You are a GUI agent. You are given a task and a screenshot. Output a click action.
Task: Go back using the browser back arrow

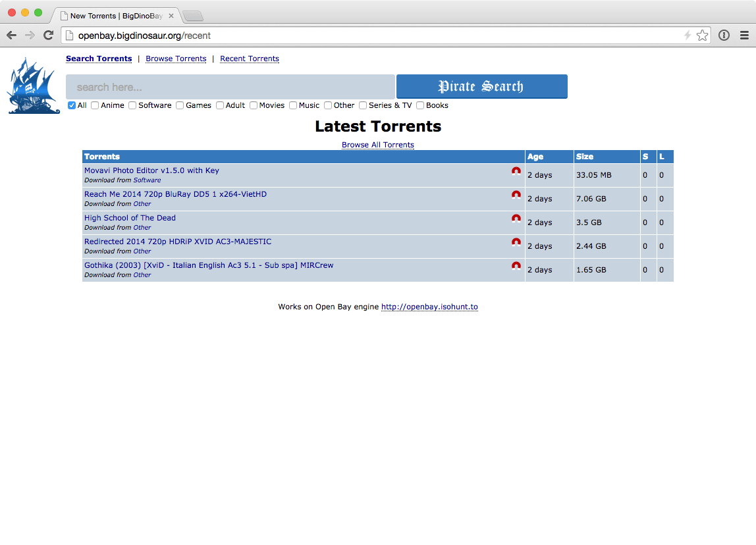tap(12, 36)
